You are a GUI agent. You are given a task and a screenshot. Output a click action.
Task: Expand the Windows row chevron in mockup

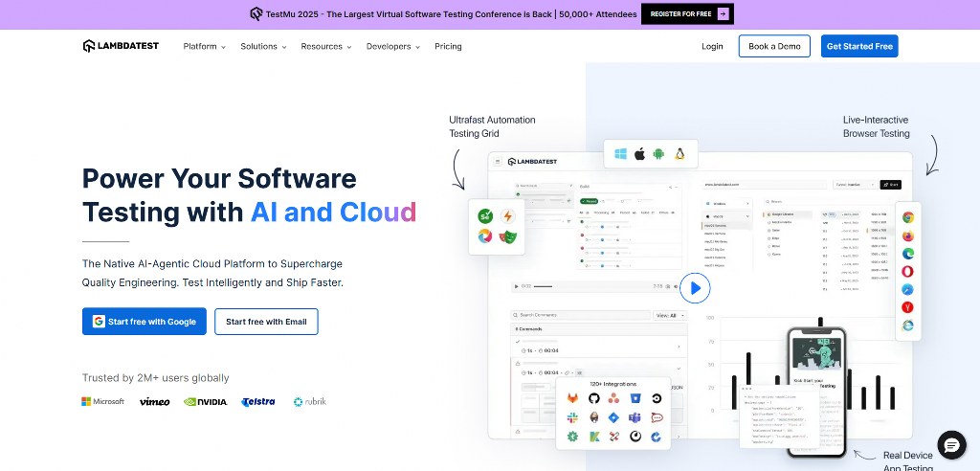747,204
